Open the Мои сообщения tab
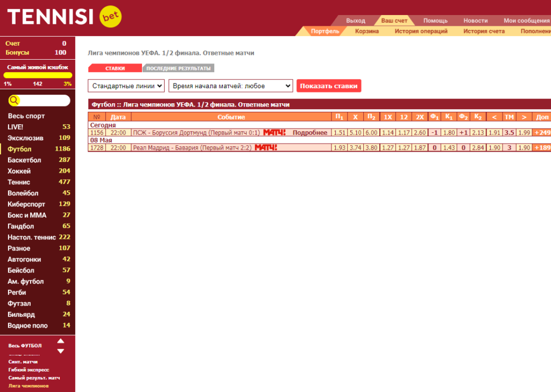Viewport: 551px width, 392px height. click(526, 20)
